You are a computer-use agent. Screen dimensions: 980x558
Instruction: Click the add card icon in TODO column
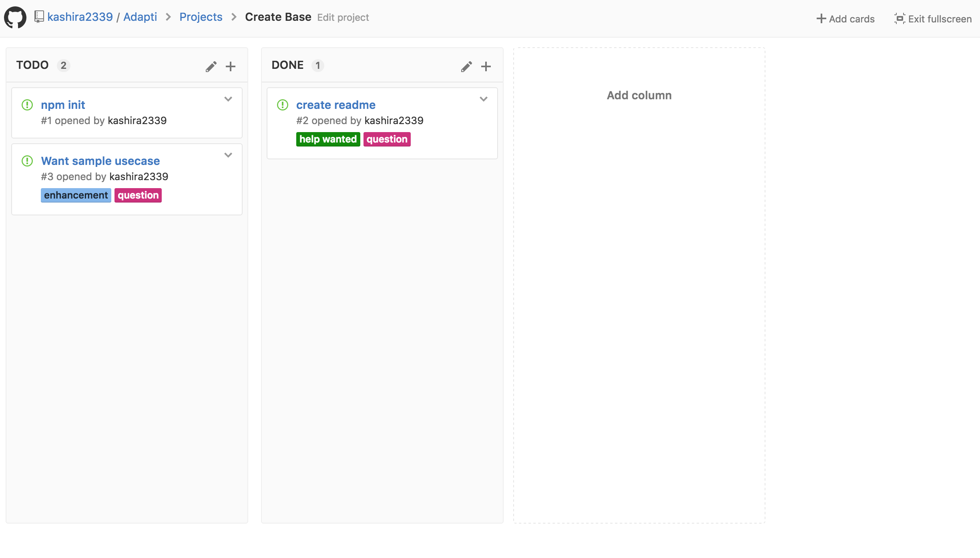pos(230,66)
